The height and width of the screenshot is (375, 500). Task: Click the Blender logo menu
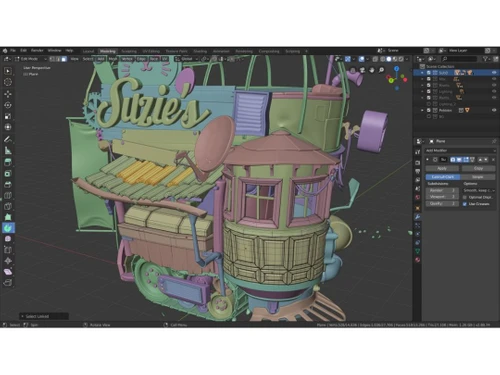point(5,51)
